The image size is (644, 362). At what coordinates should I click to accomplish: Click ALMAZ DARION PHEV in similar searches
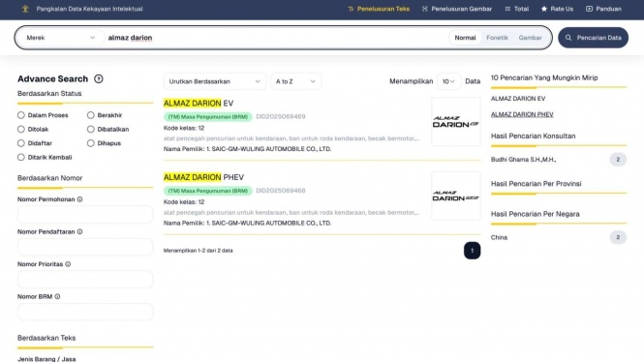(522, 114)
